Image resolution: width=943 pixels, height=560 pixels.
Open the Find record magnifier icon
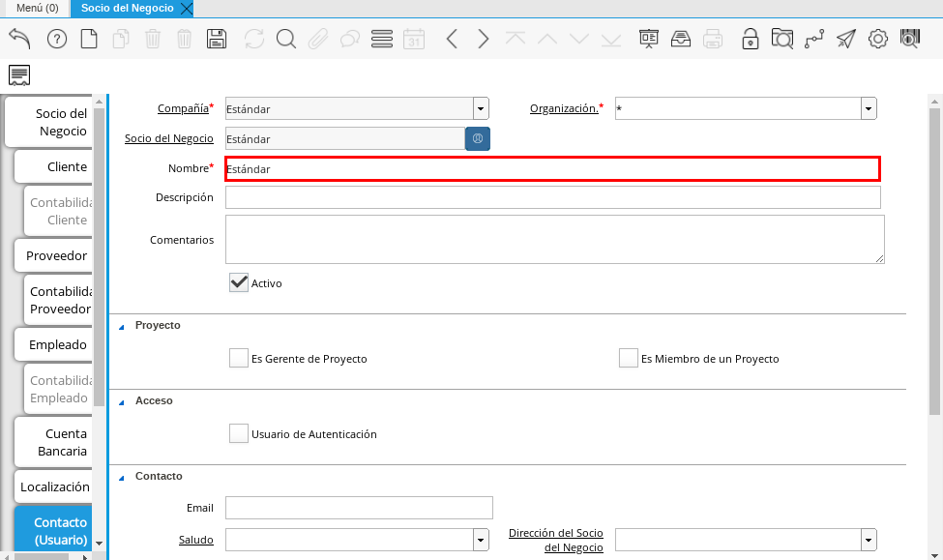pos(286,39)
